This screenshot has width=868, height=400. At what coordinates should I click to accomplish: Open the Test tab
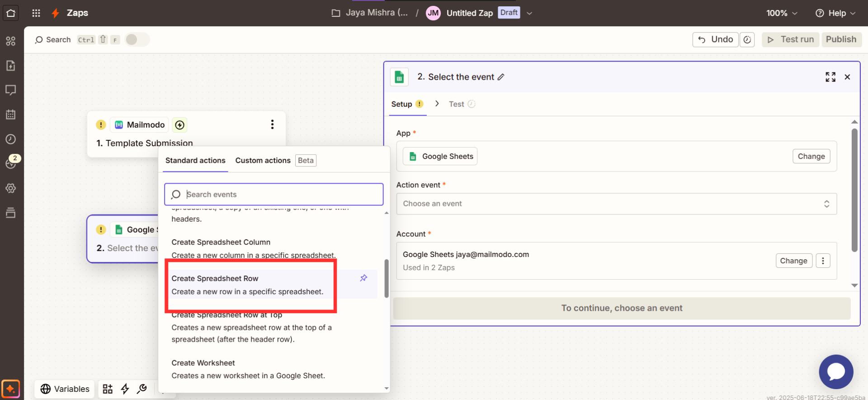coord(462,104)
